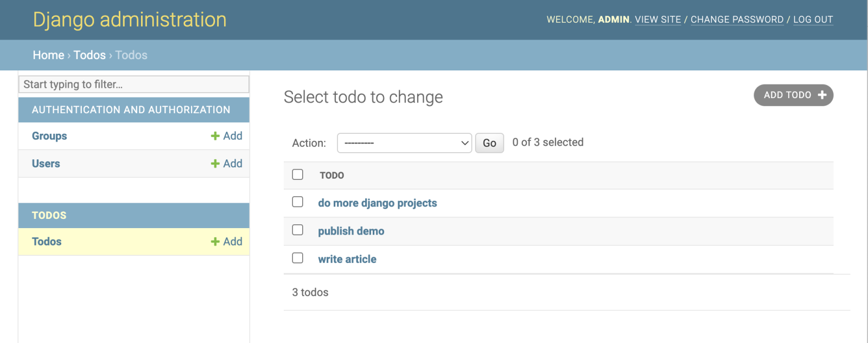Select the 'publish demo' row checkbox
The image size is (868, 343).
[298, 230]
